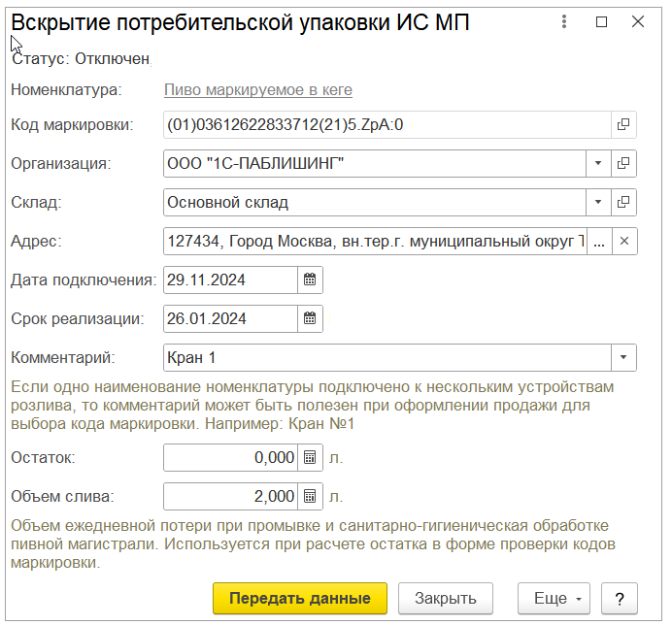The image size is (672, 625).
Task: Open the Пиво маркируемое в кеге link
Action: (x=257, y=90)
